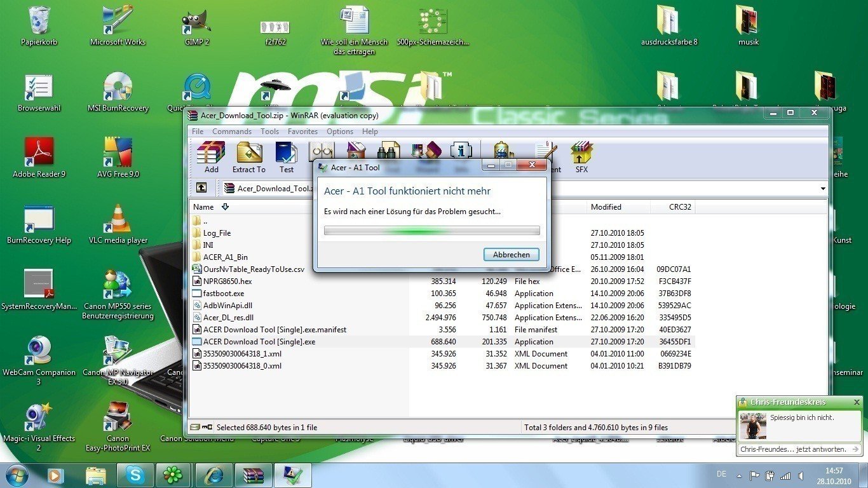
Task: Click the archive path field Acer_Download_Tool.zip
Action: click(x=523, y=188)
